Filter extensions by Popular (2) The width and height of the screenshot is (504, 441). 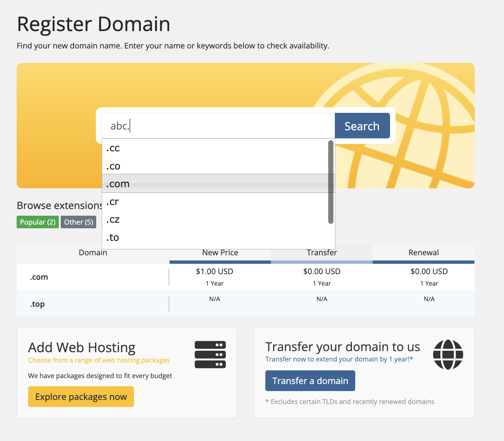(x=38, y=222)
